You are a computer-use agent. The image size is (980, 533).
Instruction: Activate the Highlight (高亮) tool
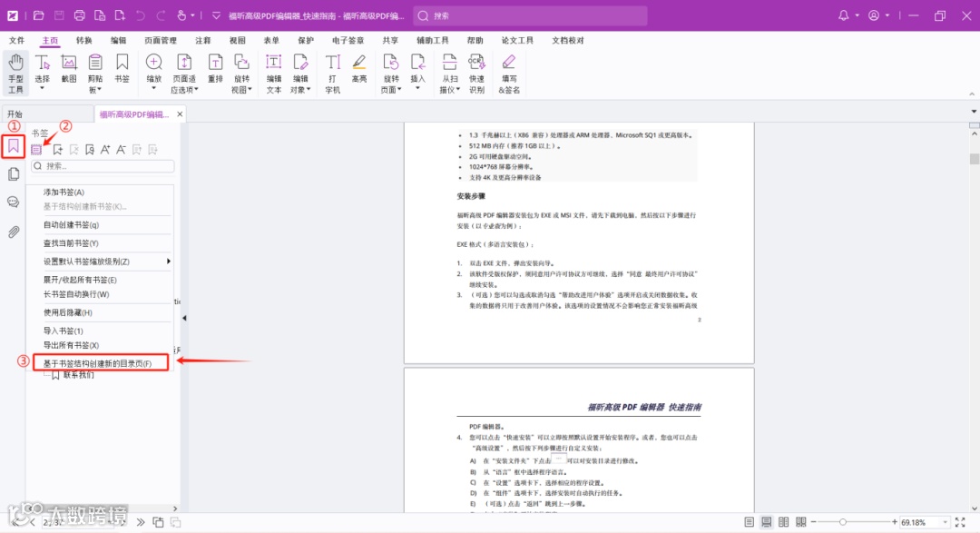coord(359,69)
